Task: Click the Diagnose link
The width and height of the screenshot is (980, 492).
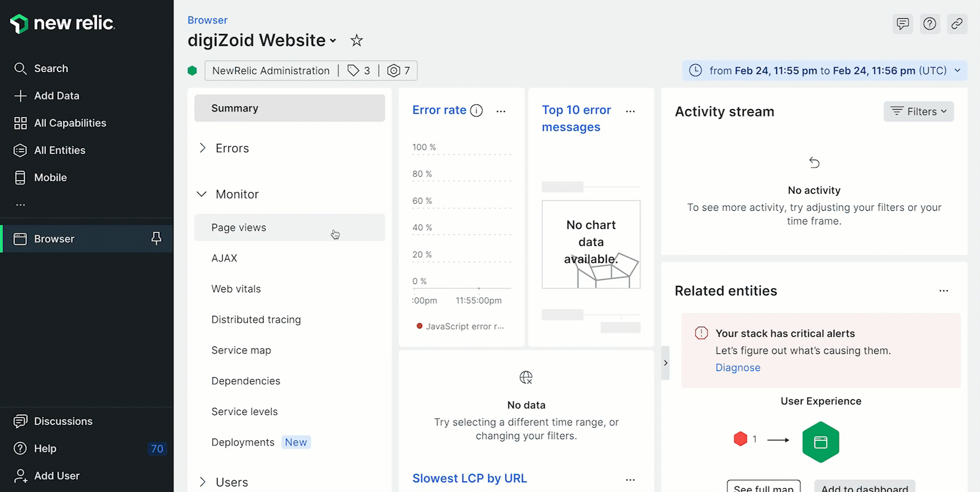Action: (738, 368)
